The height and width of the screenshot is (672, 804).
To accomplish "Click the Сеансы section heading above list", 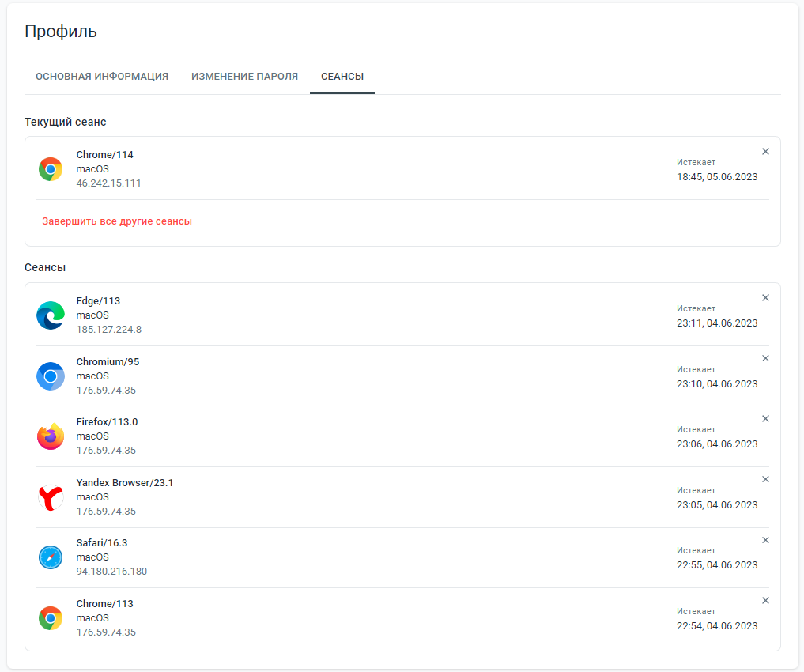I will tap(45, 267).
